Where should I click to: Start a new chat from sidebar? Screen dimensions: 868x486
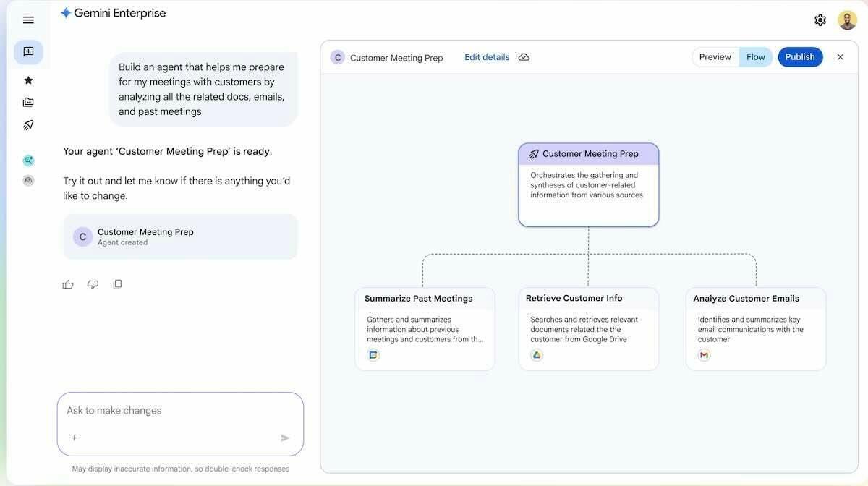(28, 52)
